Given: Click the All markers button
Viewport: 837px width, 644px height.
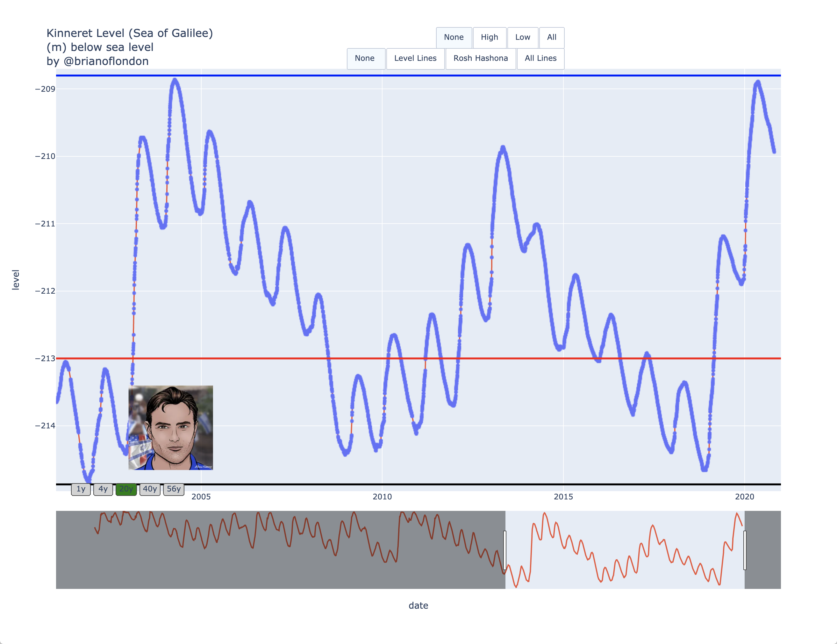Looking at the screenshot, I should pos(552,37).
